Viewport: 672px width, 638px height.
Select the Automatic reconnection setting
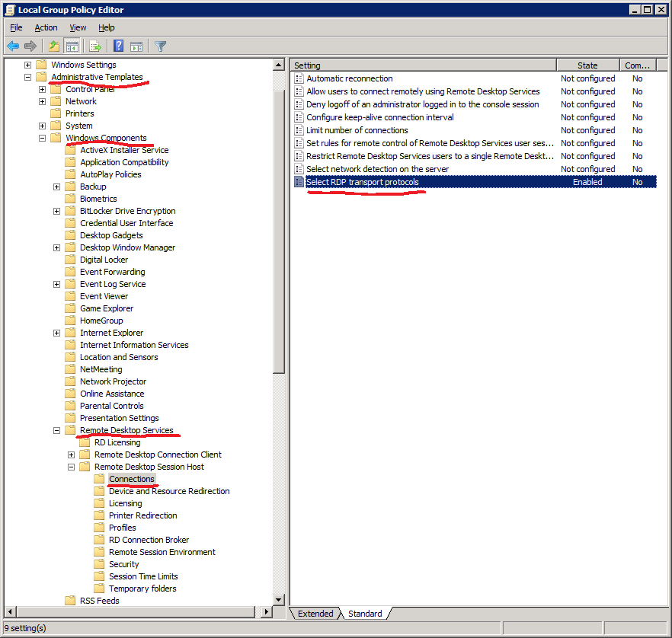[348, 78]
